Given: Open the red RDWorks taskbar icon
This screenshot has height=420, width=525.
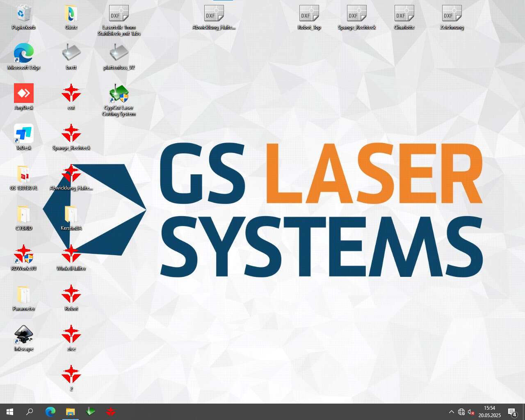Looking at the screenshot, I should point(111,412).
